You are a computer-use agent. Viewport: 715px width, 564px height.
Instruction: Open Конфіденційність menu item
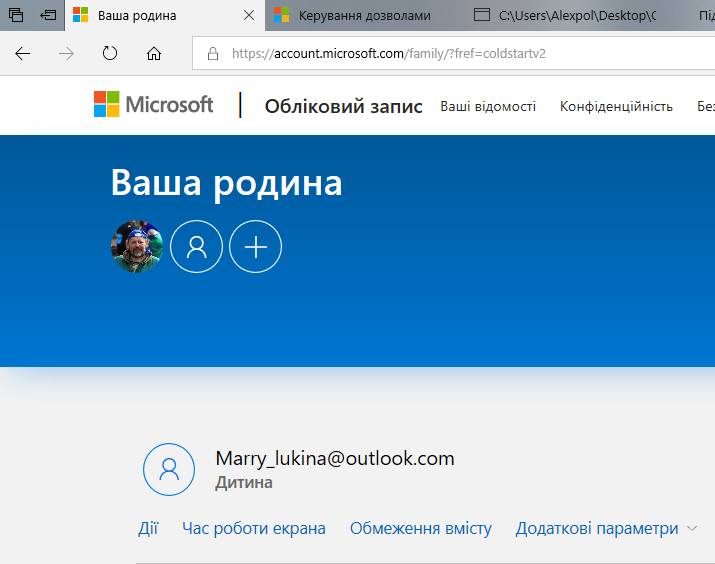(x=616, y=106)
